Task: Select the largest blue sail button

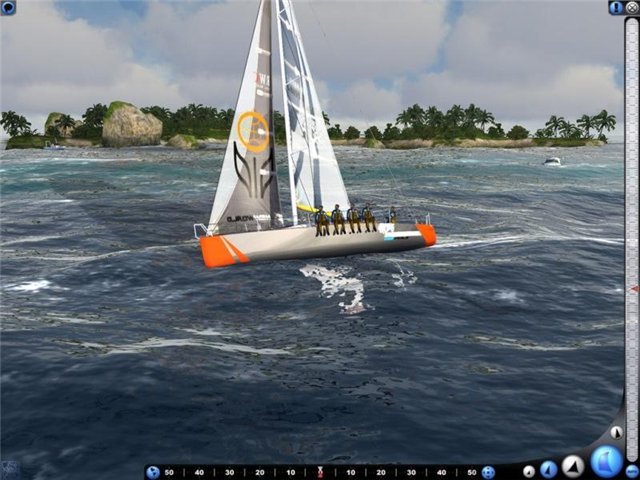Action: click(x=605, y=461)
